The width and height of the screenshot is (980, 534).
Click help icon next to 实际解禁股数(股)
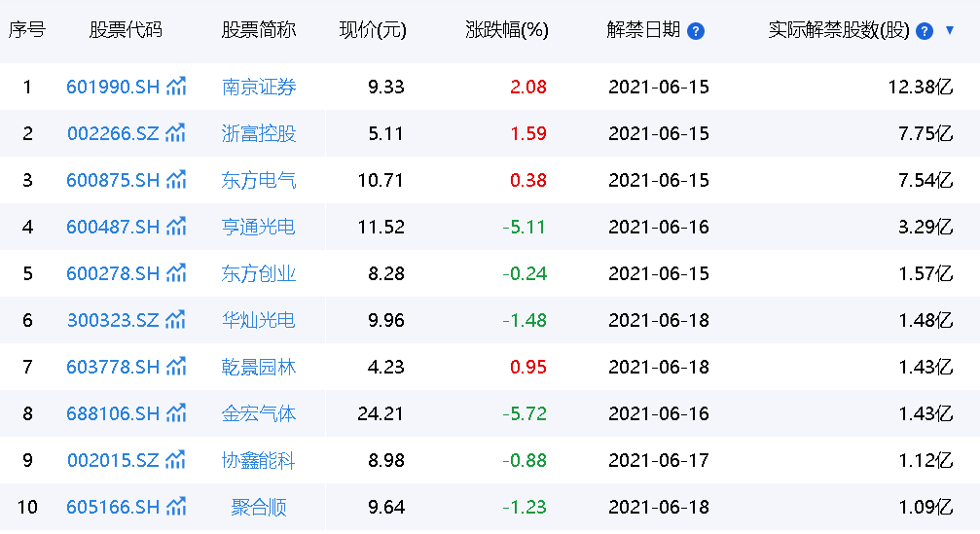pos(925,31)
